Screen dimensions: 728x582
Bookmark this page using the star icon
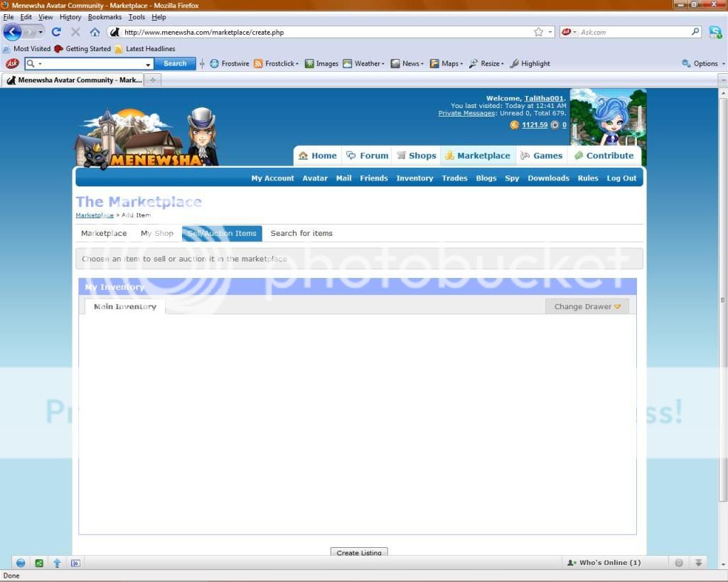(538, 32)
